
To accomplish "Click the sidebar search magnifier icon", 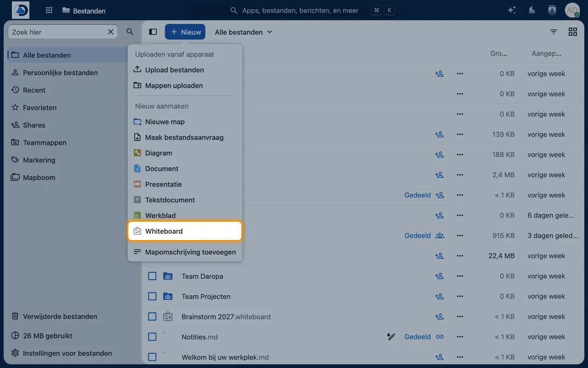I will point(130,32).
